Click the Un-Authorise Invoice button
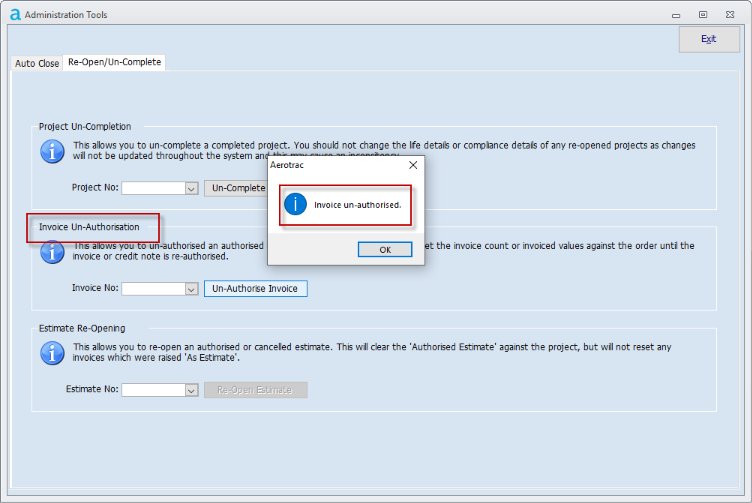 [256, 288]
